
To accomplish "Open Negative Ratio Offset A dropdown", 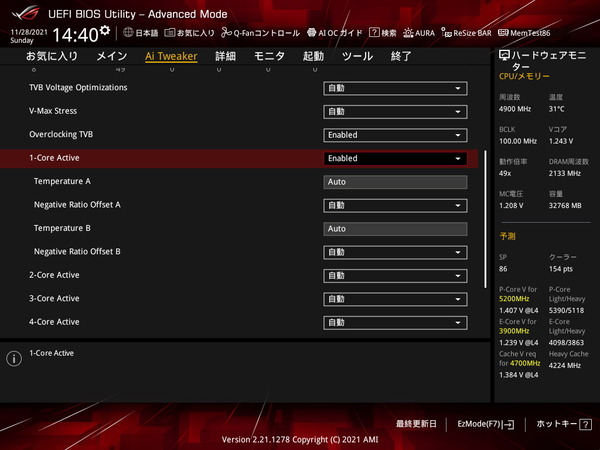I will coord(395,205).
